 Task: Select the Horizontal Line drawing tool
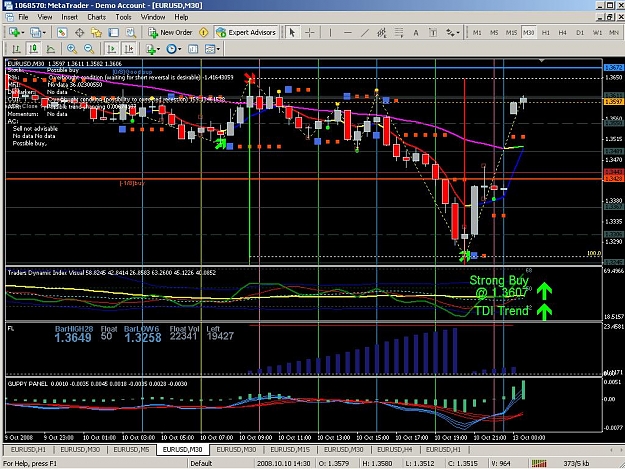click(x=348, y=32)
